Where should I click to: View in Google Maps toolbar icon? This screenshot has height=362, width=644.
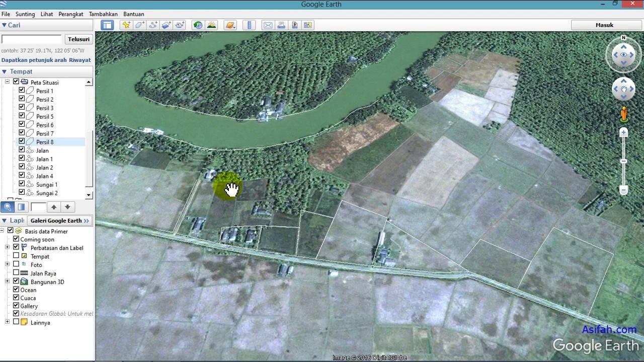pyautogui.click(x=308, y=25)
